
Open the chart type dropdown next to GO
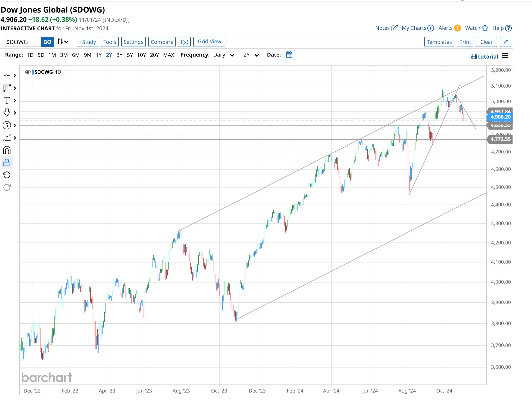(62, 42)
